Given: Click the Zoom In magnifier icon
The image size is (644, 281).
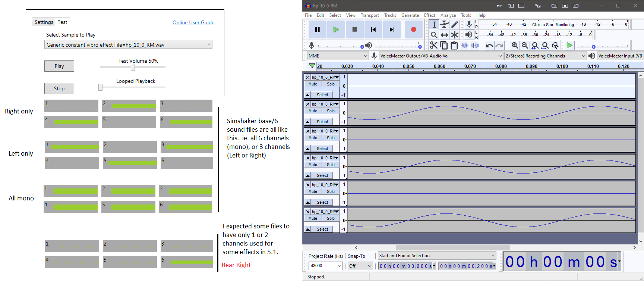Looking at the screenshot, I should coord(515,45).
